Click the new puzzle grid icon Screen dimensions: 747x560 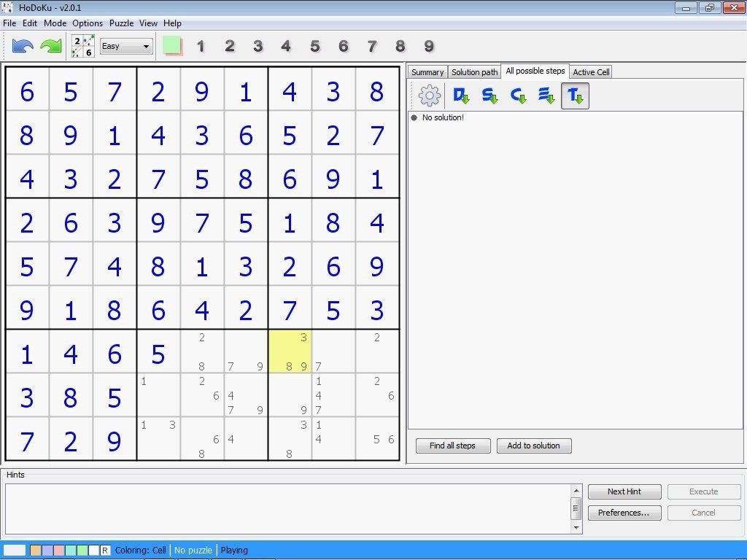tap(83, 46)
